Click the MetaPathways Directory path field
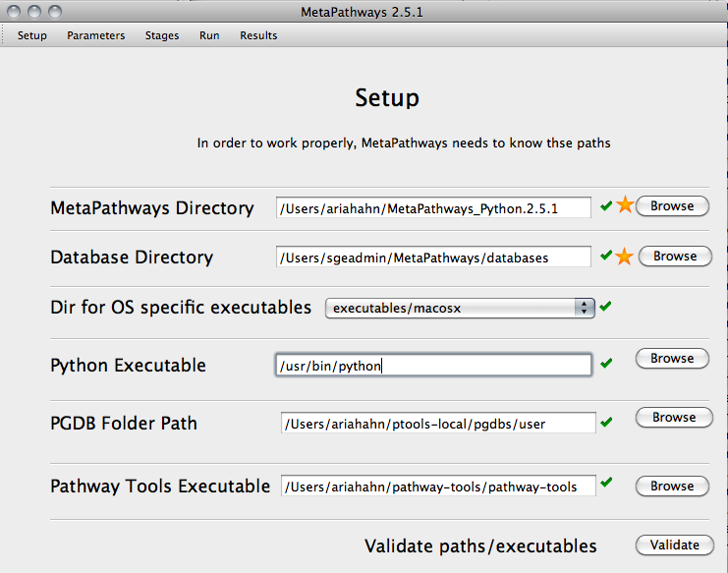This screenshot has height=573, width=728. 433,207
